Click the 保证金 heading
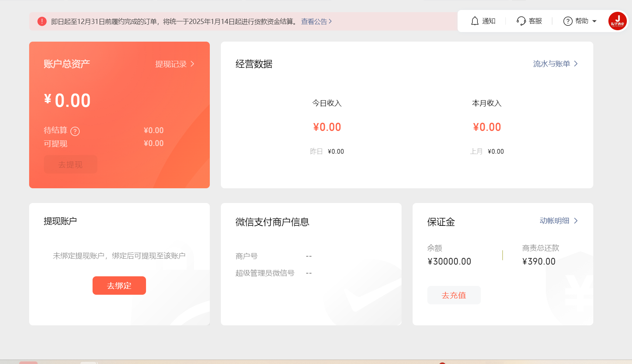The height and width of the screenshot is (364, 632). (441, 222)
